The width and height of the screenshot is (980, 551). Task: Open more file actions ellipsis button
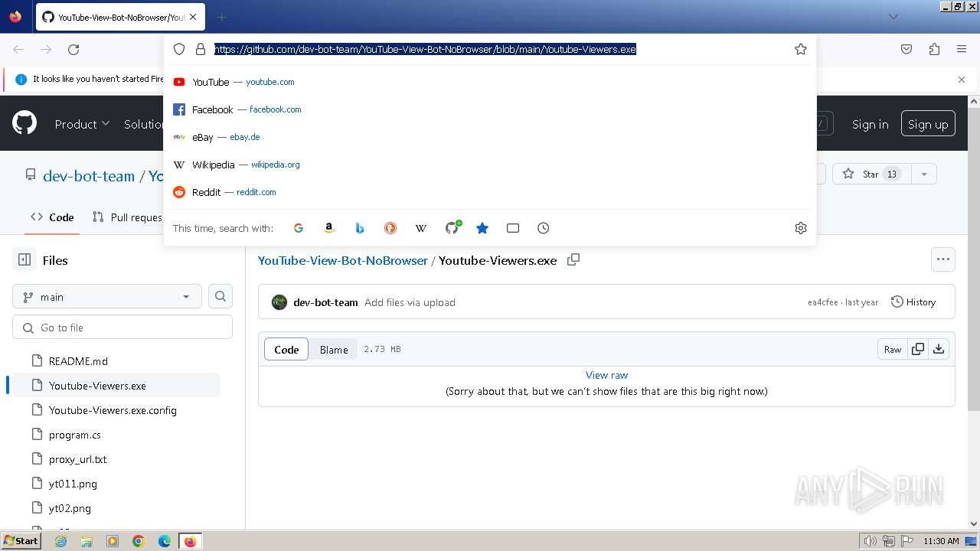pos(943,259)
